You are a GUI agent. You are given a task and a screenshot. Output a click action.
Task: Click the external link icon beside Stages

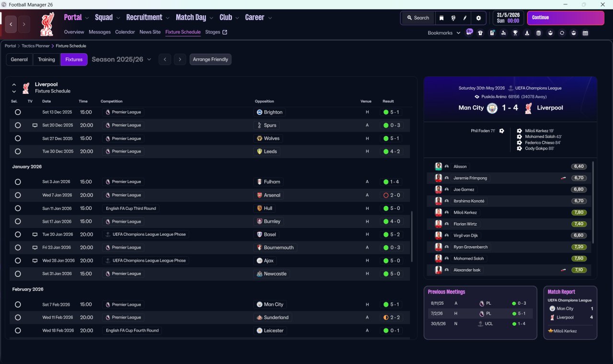pyautogui.click(x=225, y=32)
